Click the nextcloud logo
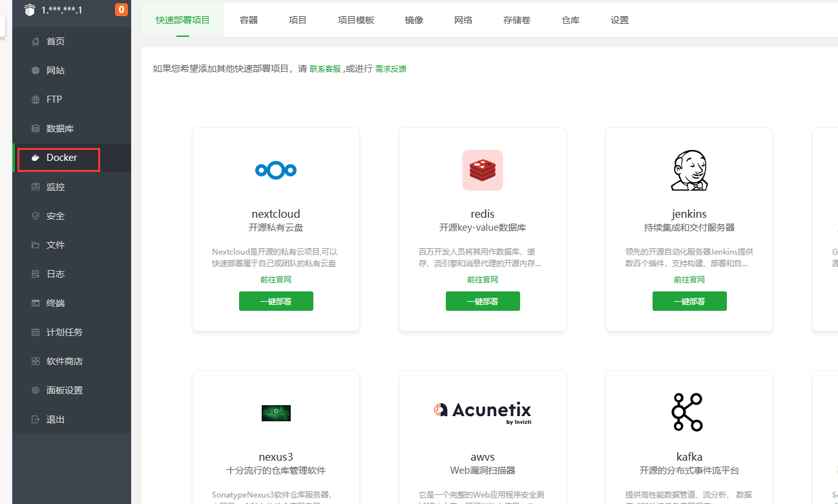This screenshot has width=838, height=504. click(x=276, y=171)
